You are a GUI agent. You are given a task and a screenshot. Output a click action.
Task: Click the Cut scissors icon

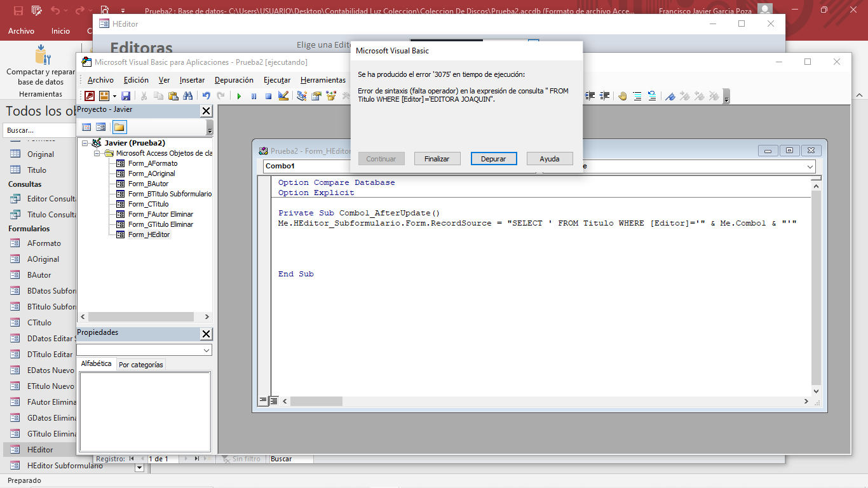[x=144, y=96]
